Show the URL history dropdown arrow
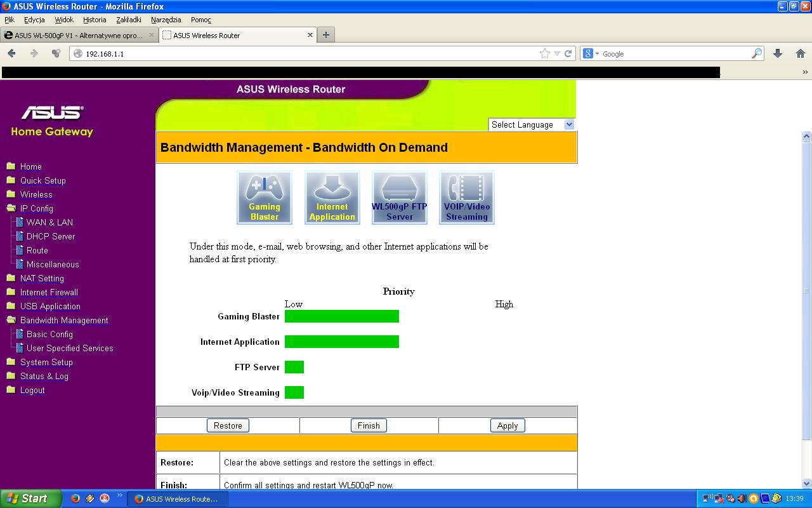812x508 pixels. tap(557, 54)
